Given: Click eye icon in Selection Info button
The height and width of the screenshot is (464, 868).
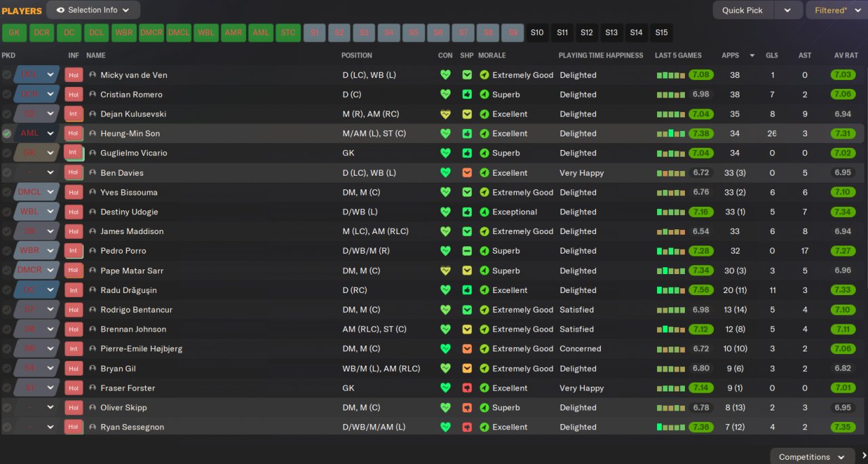Looking at the screenshot, I should click(60, 10).
